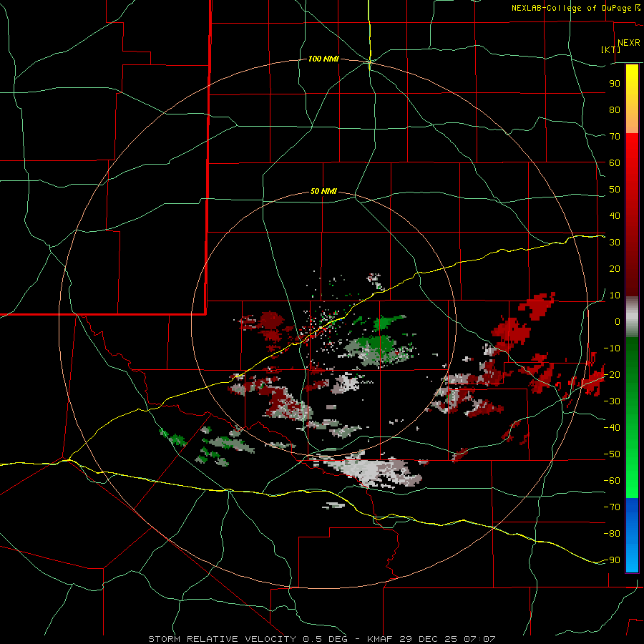
Task: Select the -60 scale value
Action: pos(612,481)
